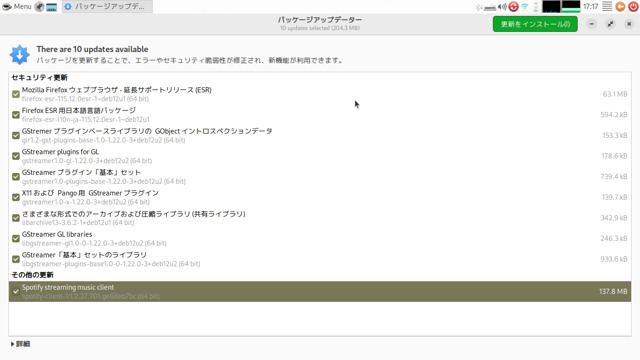Click the Wi-Fi network tray icon

[525, 7]
